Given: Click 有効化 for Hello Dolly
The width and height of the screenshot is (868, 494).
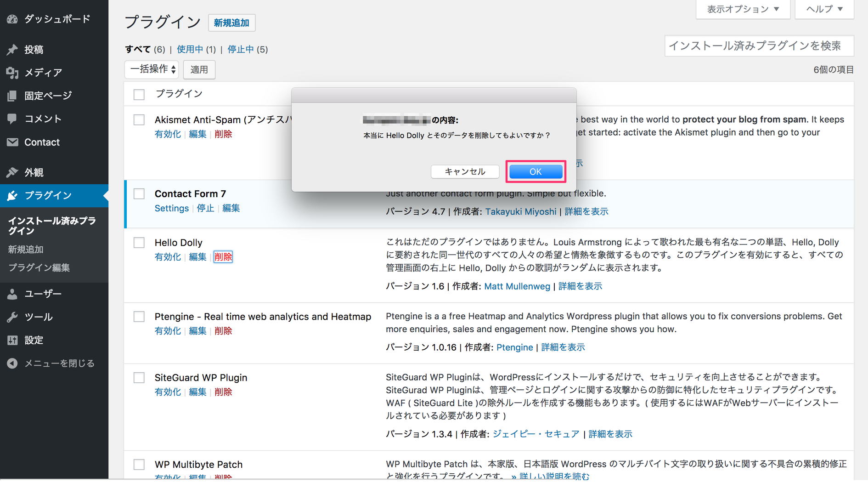Looking at the screenshot, I should click(x=168, y=257).
